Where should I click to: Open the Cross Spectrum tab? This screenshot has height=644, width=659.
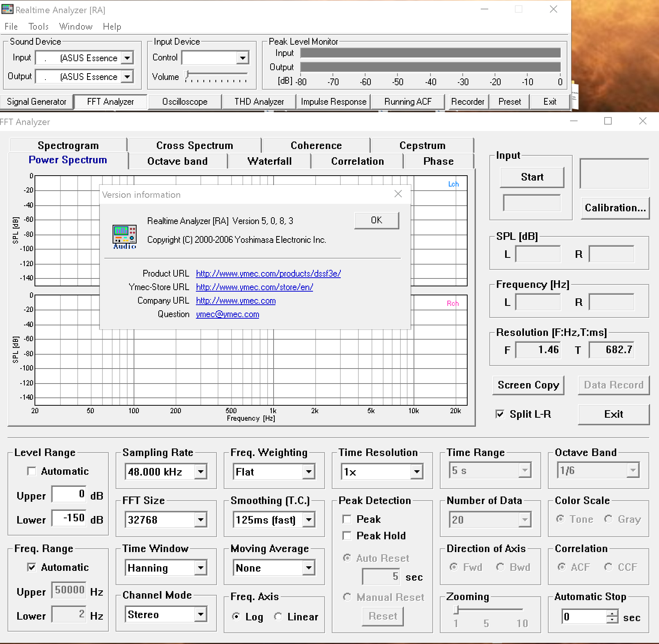tap(194, 145)
